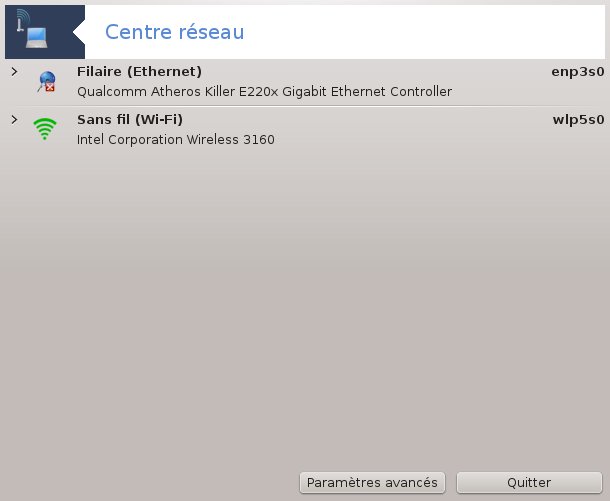Select the Filaire (Ethernet) title
The height and width of the screenshot is (501, 610).
(x=139, y=72)
